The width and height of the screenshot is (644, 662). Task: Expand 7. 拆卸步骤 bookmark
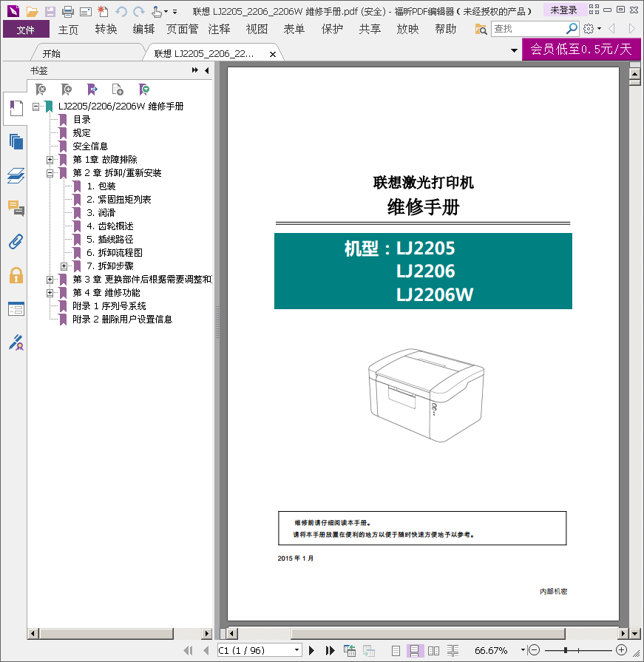click(64, 266)
